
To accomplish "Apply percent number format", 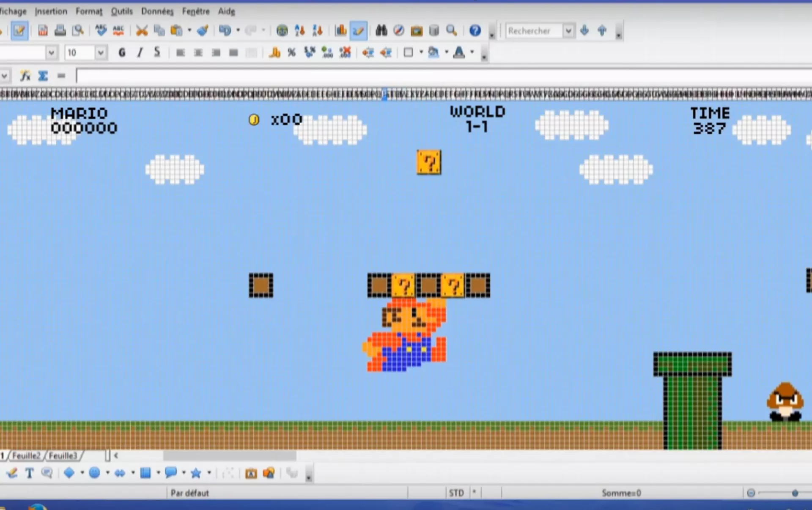I will coord(291,52).
